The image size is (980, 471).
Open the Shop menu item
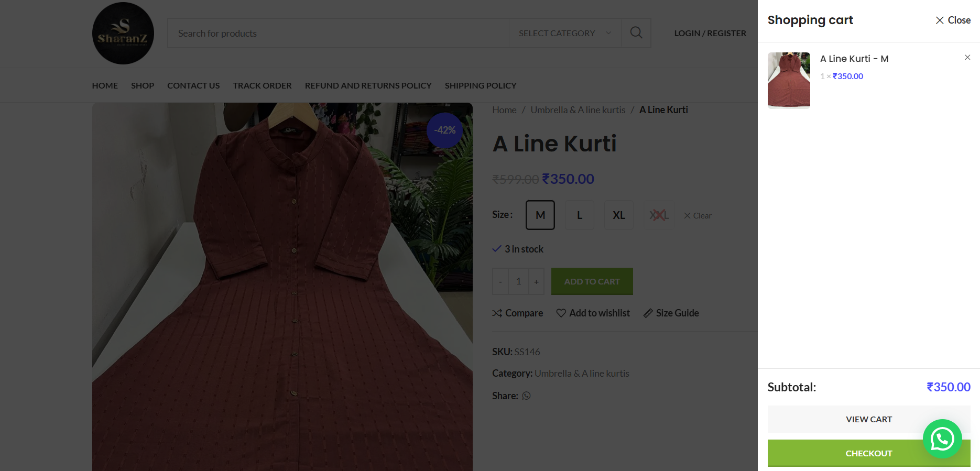click(x=142, y=85)
